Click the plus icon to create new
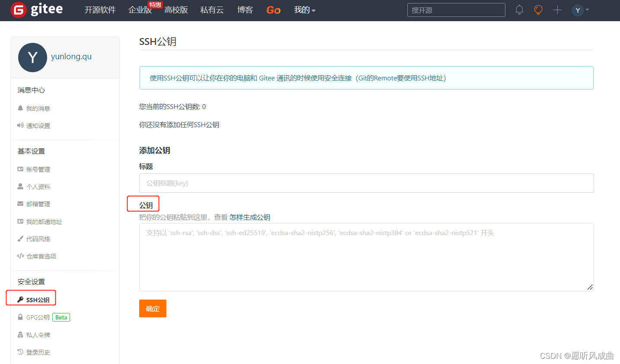The image size is (620, 364). [x=557, y=10]
